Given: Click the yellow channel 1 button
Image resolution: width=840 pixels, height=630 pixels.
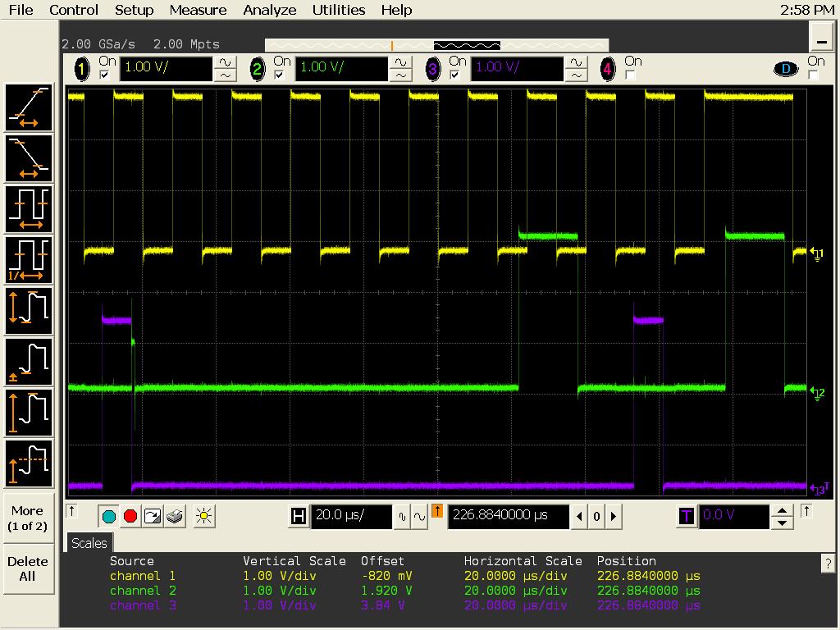Looking at the screenshot, I should click(82, 69).
